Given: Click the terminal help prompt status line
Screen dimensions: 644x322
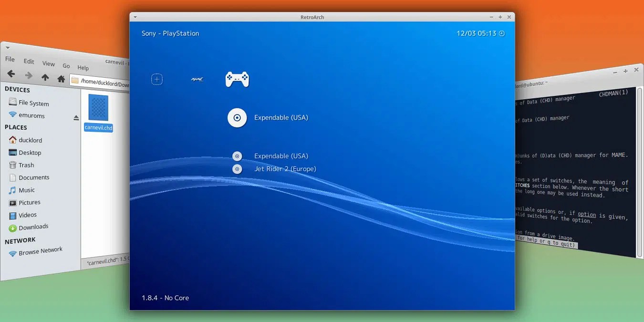Looking at the screenshot, I should [546, 241].
